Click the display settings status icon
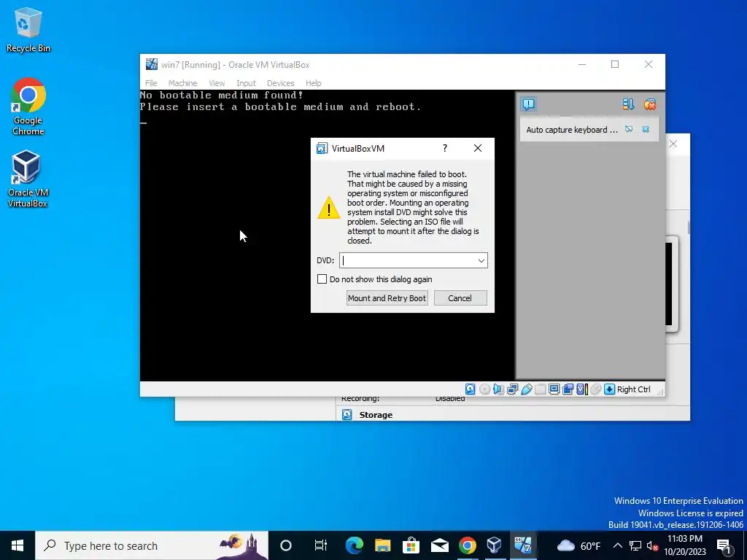 (554, 389)
